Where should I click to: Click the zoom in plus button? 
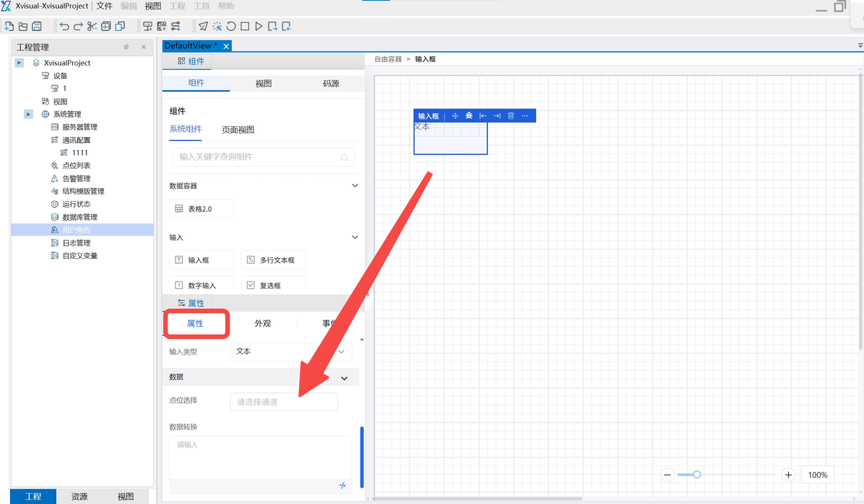788,475
